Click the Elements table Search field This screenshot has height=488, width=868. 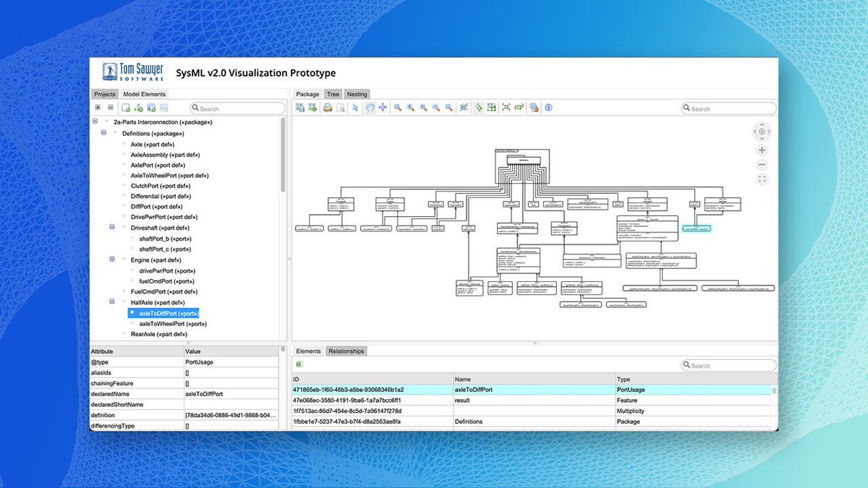click(x=729, y=365)
